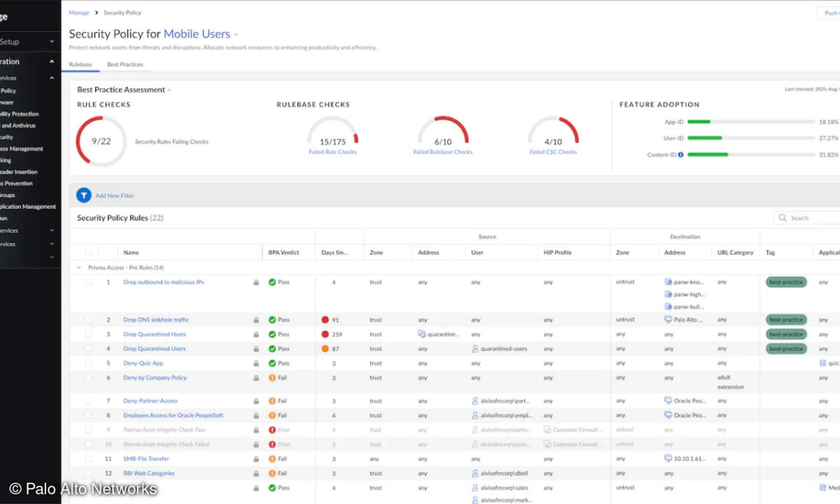Collapse Prisma Access - Pre Rules group
Viewport: 840px width, 504px height.
(x=78, y=267)
